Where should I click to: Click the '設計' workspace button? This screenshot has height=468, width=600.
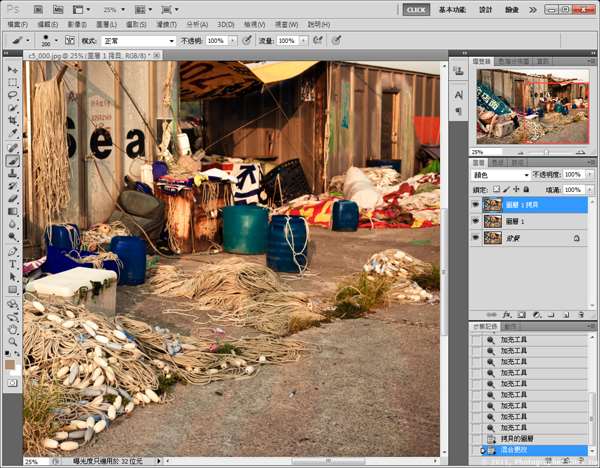pos(486,10)
